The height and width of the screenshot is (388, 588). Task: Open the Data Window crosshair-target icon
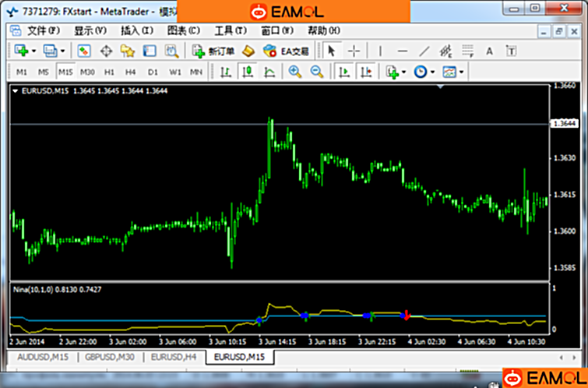(x=106, y=51)
